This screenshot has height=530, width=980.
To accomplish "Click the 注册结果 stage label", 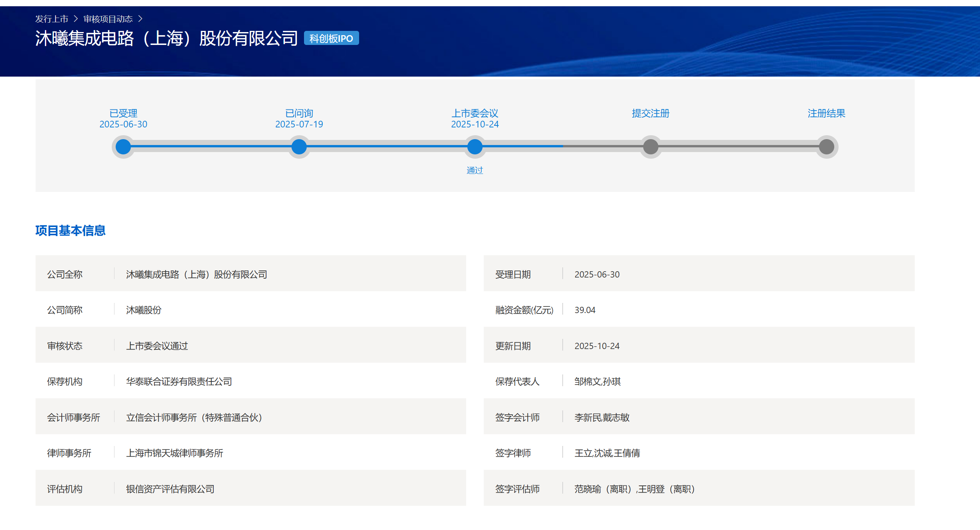I will pyautogui.click(x=826, y=113).
